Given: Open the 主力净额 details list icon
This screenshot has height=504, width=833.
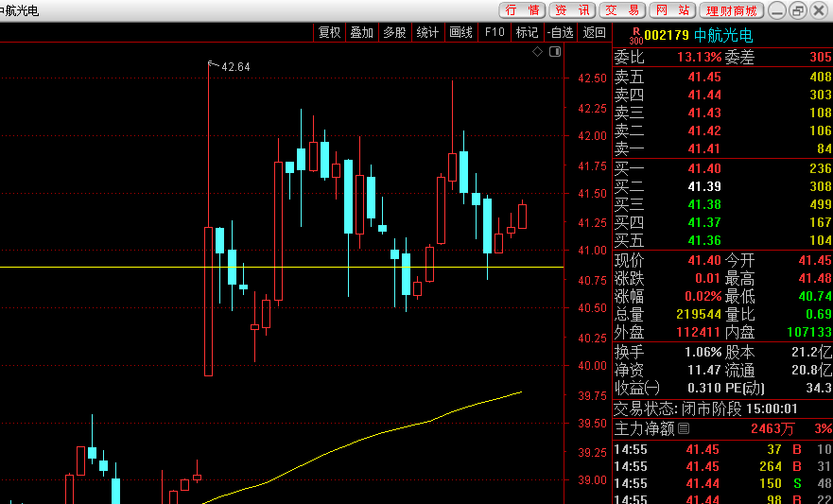Looking at the screenshot, I should [x=684, y=428].
